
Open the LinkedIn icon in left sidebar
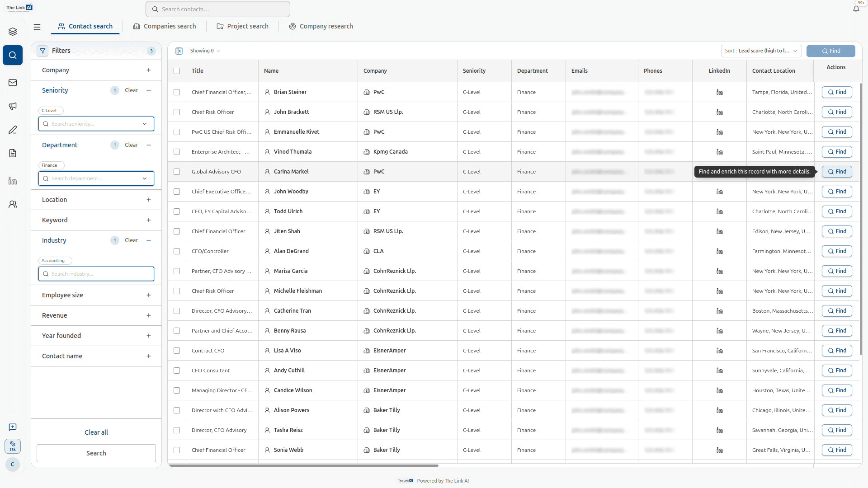(13, 181)
